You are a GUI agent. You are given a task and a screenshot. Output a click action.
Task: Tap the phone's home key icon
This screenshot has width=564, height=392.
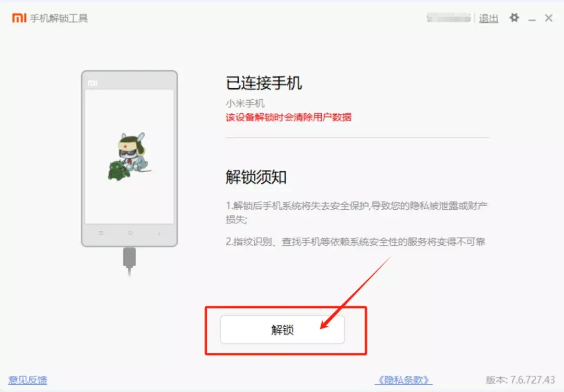click(x=130, y=233)
